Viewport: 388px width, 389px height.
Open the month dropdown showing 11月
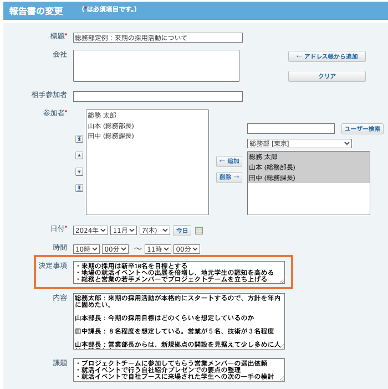tap(123, 230)
